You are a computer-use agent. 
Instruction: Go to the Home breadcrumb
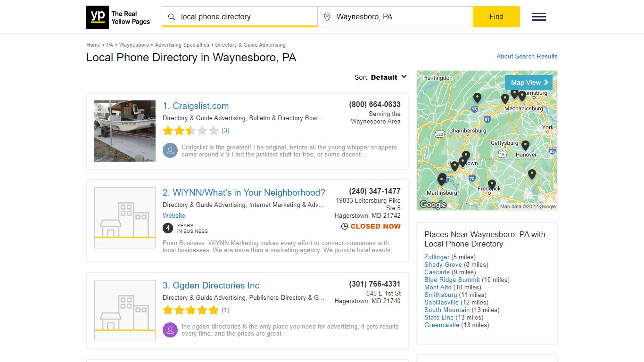93,45
